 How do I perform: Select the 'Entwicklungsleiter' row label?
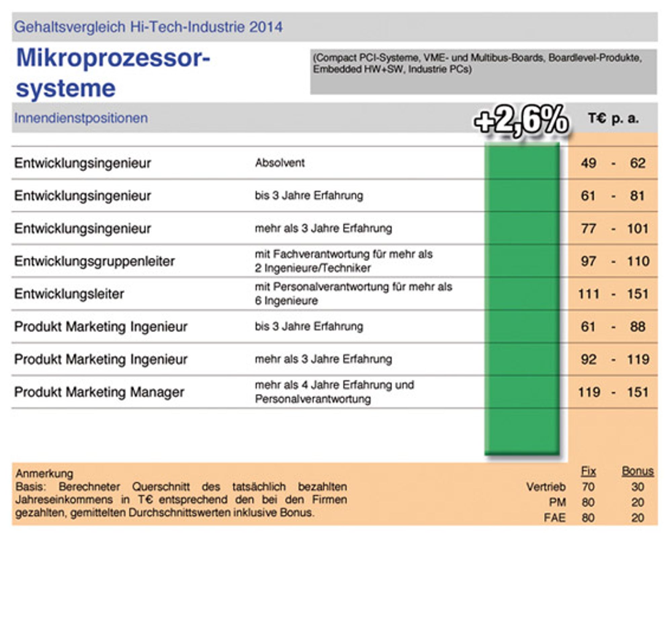(x=69, y=294)
